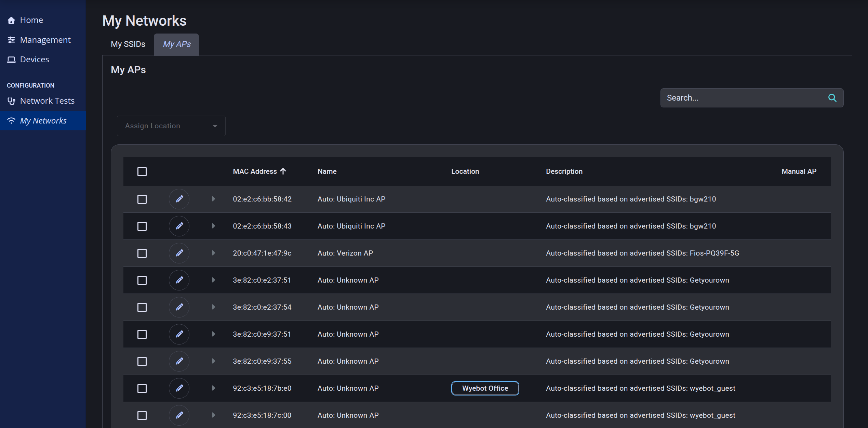This screenshot has height=428, width=868.
Task: Click the Devices laptop icon
Action: (x=11, y=60)
